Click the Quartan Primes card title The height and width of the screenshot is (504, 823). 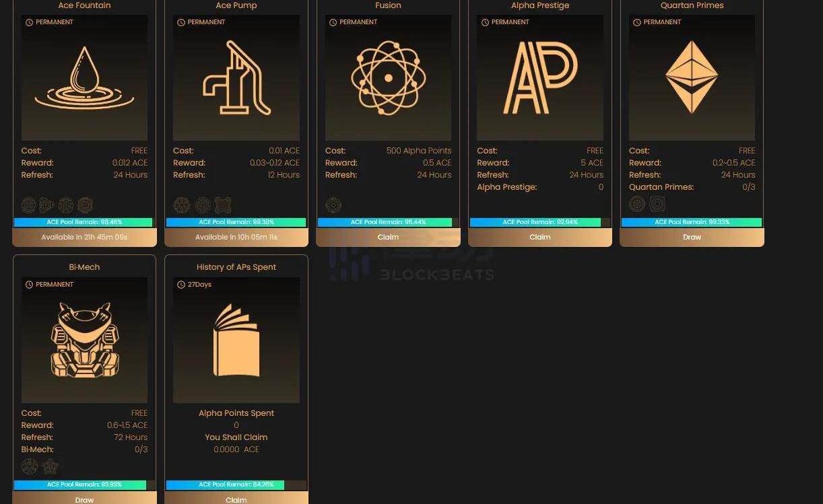(692, 5)
